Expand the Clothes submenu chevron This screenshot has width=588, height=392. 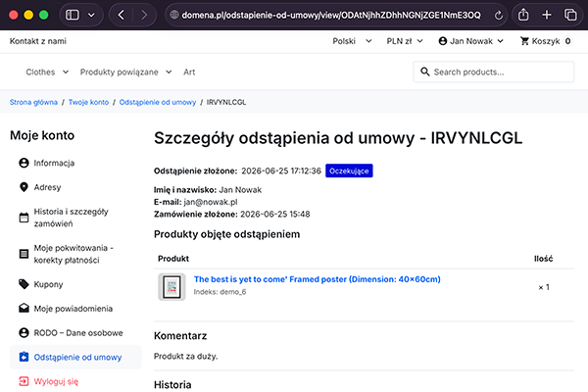66,72
